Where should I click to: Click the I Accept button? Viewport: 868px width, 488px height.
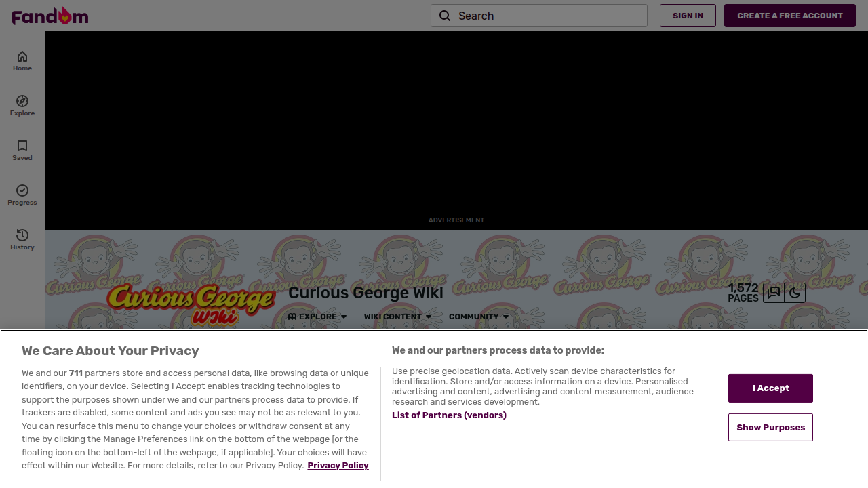click(770, 388)
